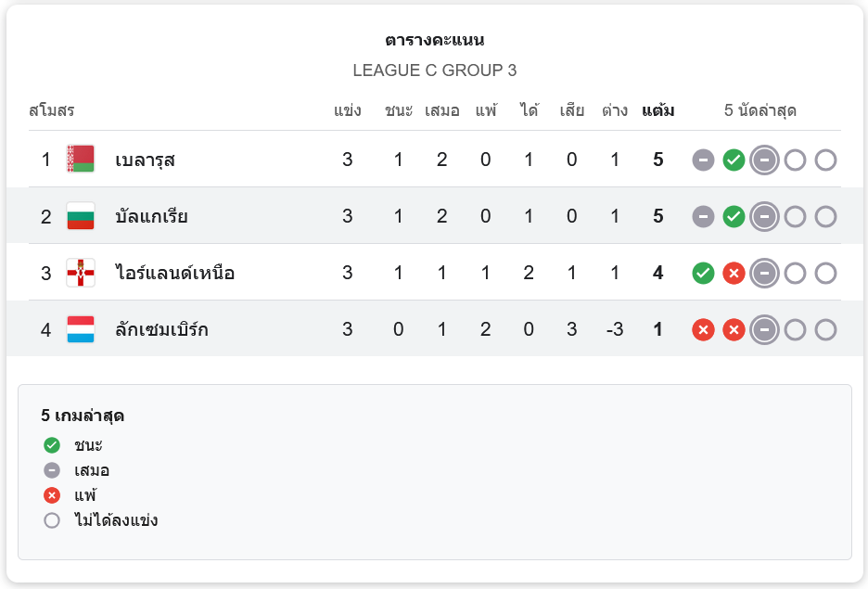
Task: Click Belarus's highlighted latest draw icon
Action: (764, 160)
